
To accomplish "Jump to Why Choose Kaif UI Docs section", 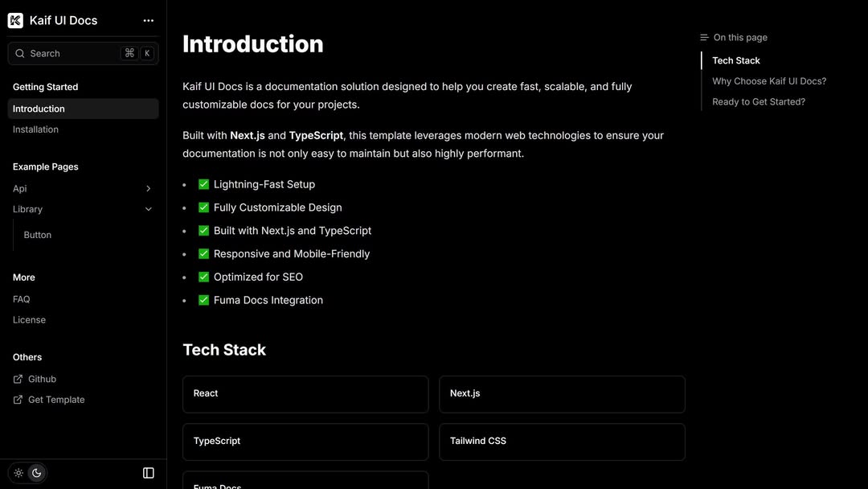I will [x=768, y=81].
